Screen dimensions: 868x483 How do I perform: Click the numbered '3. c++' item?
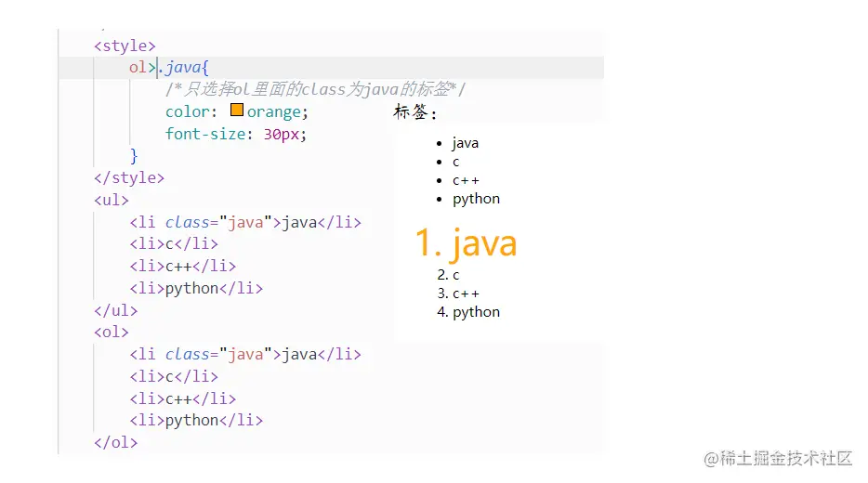pyautogui.click(x=458, y=294)
